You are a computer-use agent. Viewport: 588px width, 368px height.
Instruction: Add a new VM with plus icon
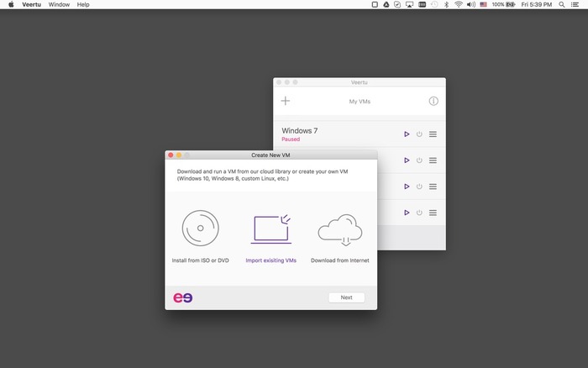click(286, 101)
